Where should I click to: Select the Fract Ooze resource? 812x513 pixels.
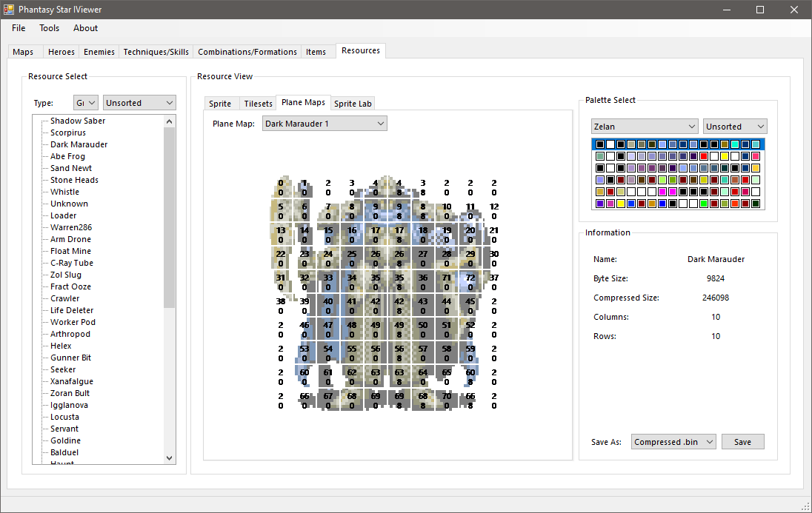70,286
